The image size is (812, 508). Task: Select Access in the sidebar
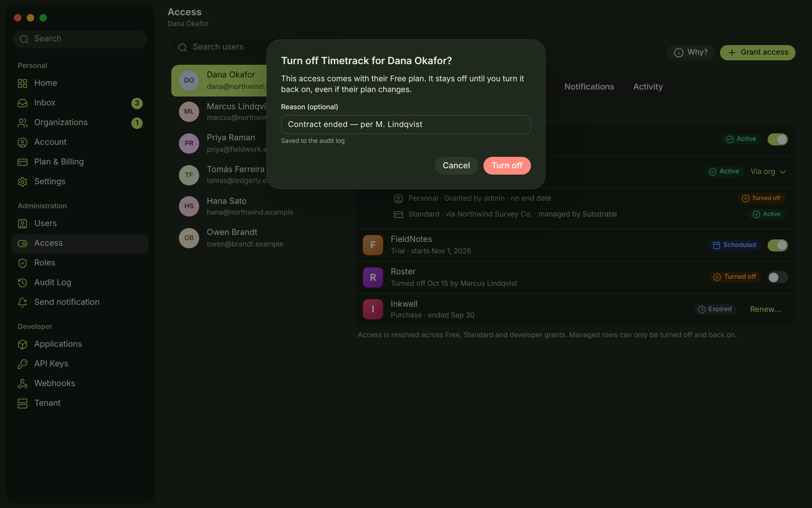coord(80,243)
